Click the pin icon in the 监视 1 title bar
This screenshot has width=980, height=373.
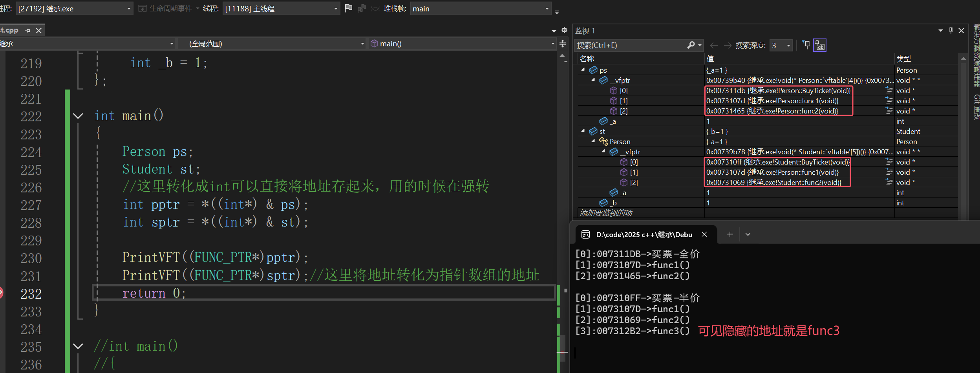(x=951, y=30)
